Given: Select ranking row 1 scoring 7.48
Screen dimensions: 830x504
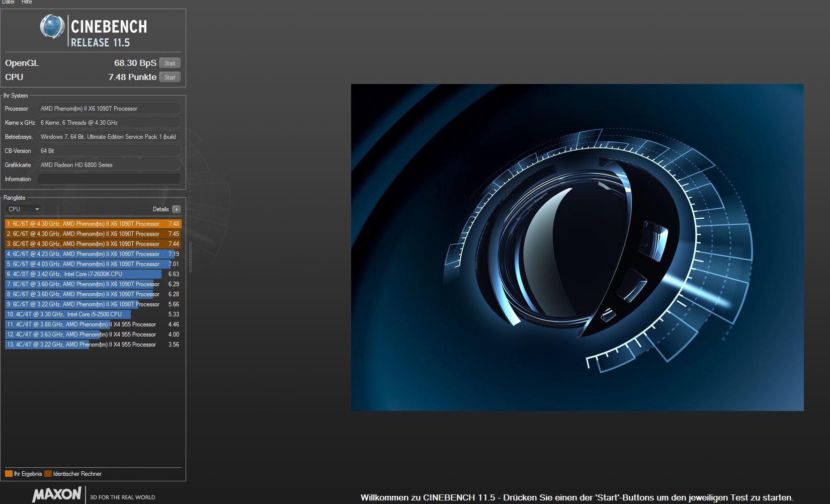Looking at the screenshot, I should 93,224.
